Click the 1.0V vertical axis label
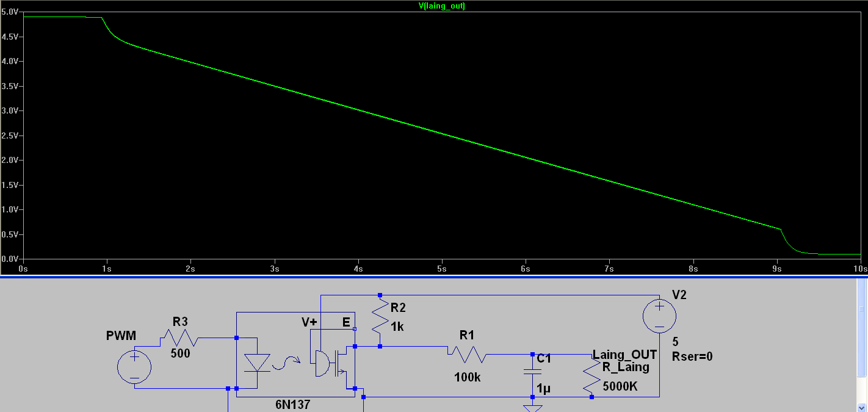The image size is (868, 412). tap(9, 209)
